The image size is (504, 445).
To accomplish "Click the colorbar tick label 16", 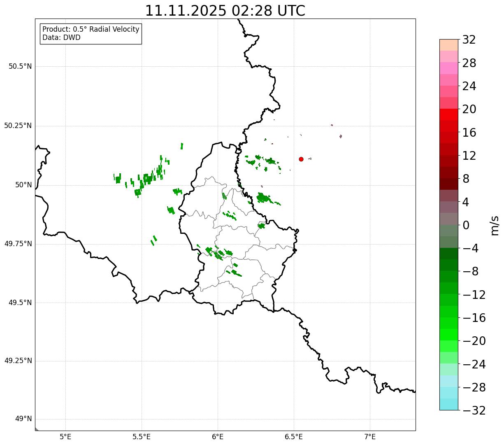I will (469, 133).
